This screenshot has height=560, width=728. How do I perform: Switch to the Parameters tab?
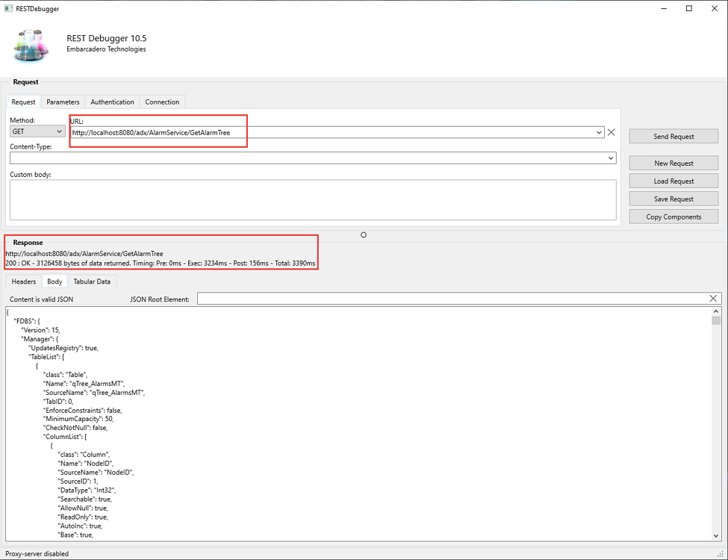point(63,102)
